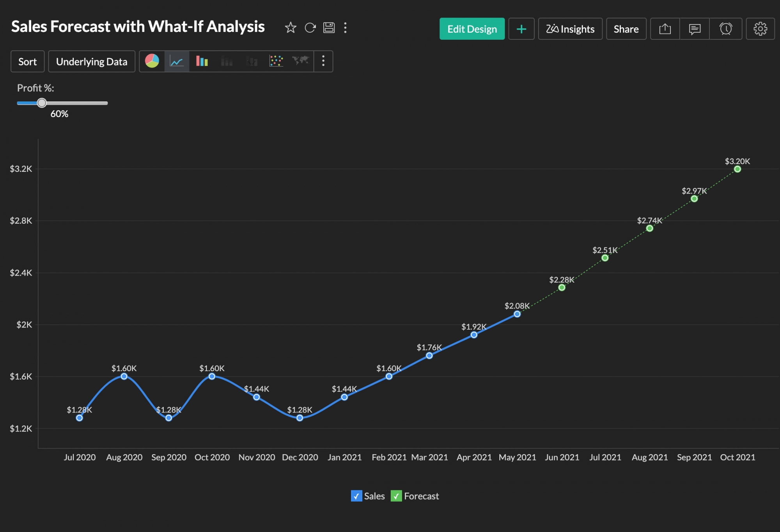Uncheck the Sales legend checkbox
Screen dimensions: 780x532
click(x=356, y=496)
